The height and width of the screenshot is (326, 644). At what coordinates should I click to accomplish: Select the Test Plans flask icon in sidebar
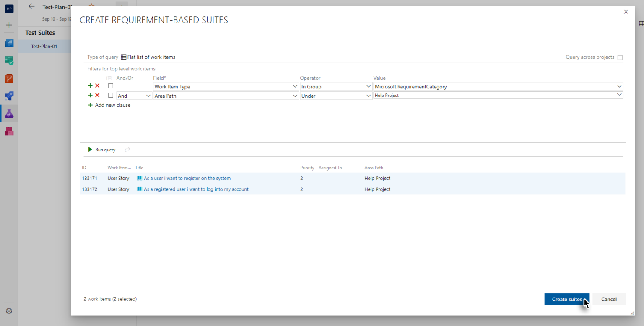[9, 113]
